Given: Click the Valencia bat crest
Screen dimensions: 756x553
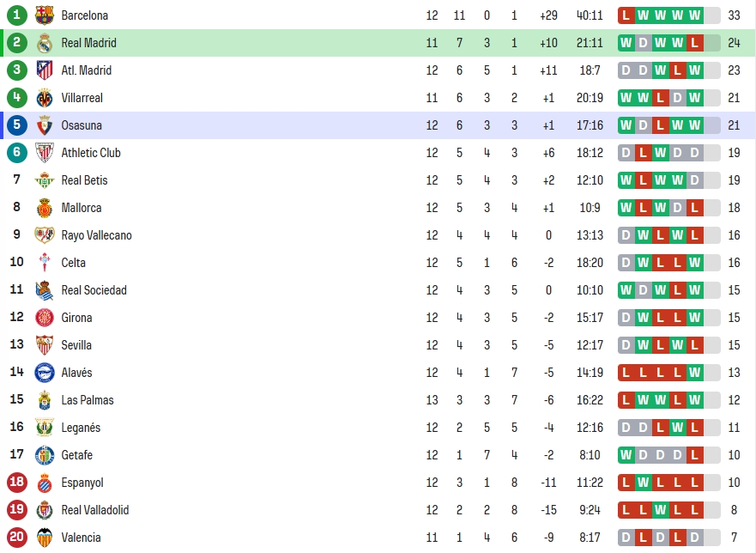Looking at the screenshot, I should (45, 538).
